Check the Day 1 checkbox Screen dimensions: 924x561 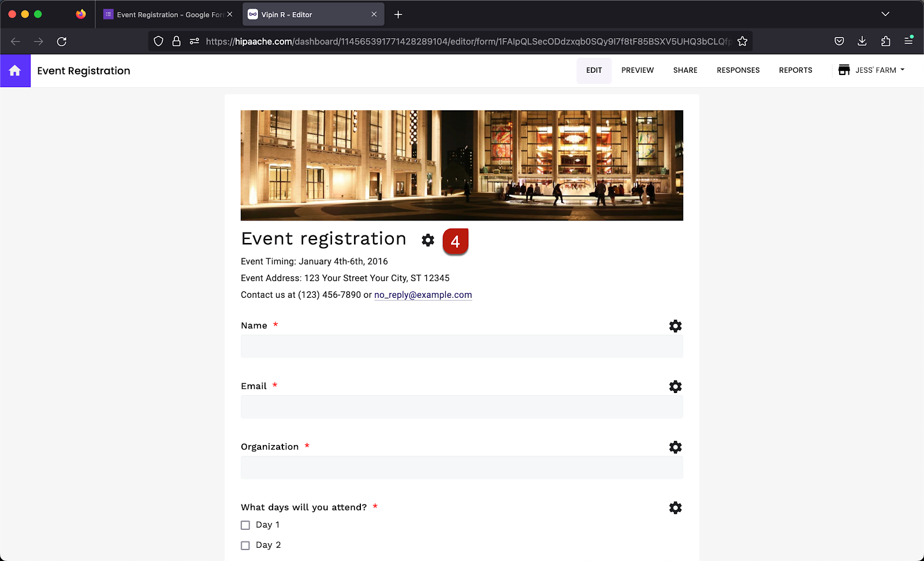245,525
